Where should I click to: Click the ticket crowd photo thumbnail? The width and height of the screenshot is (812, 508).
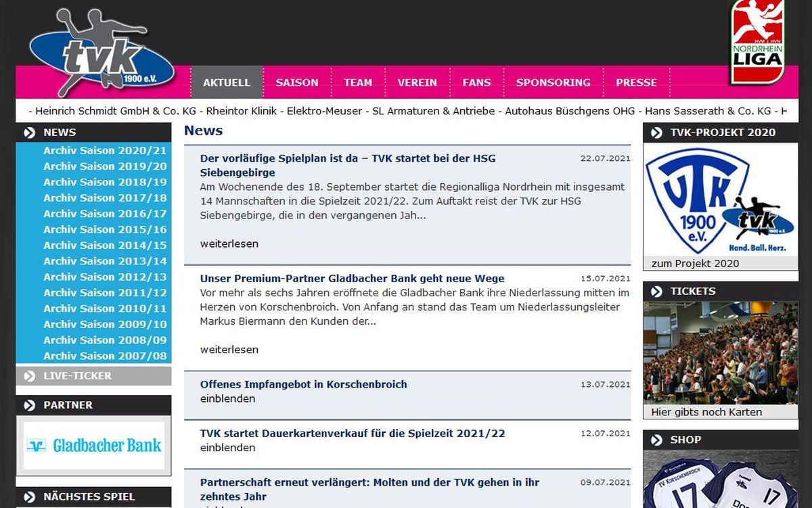click(720, 352)
